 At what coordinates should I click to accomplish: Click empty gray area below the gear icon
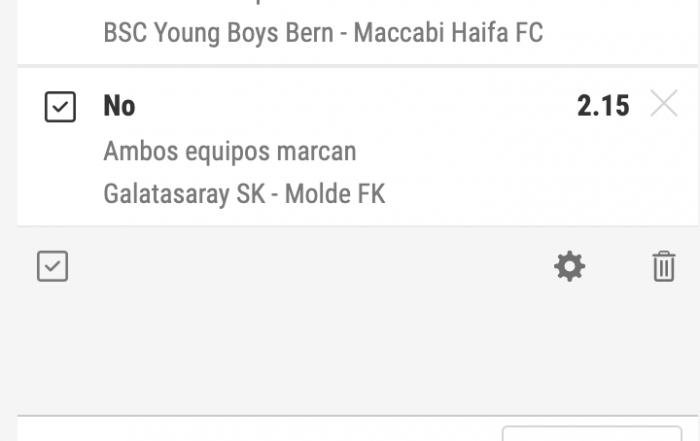570,350
